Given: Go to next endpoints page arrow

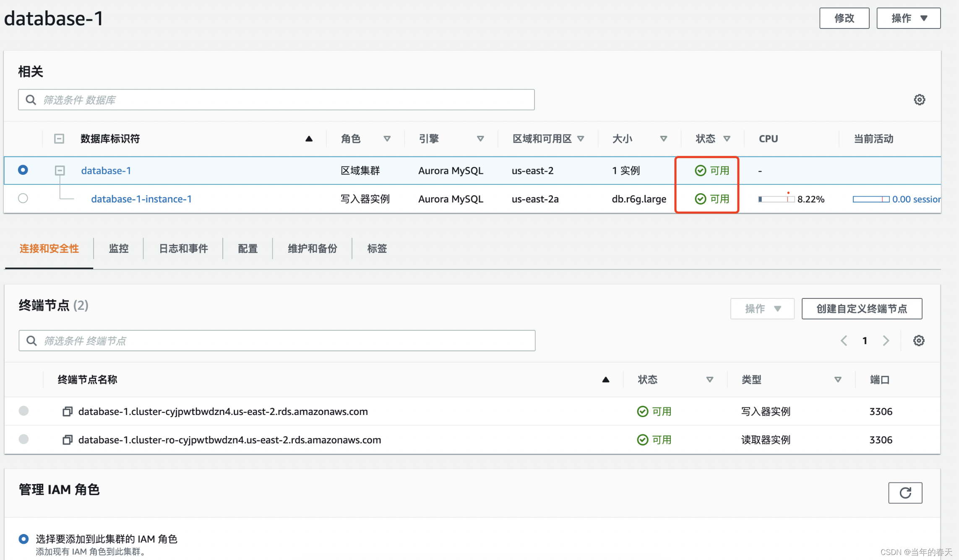Looking at the screenshot, I should pyautogui.click(x=886, y=340).
